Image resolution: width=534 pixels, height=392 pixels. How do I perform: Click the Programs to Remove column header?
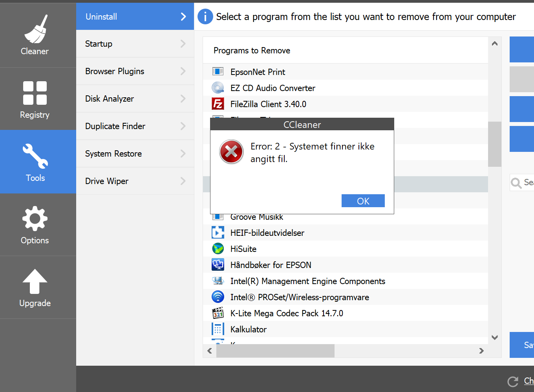[346, 50]
